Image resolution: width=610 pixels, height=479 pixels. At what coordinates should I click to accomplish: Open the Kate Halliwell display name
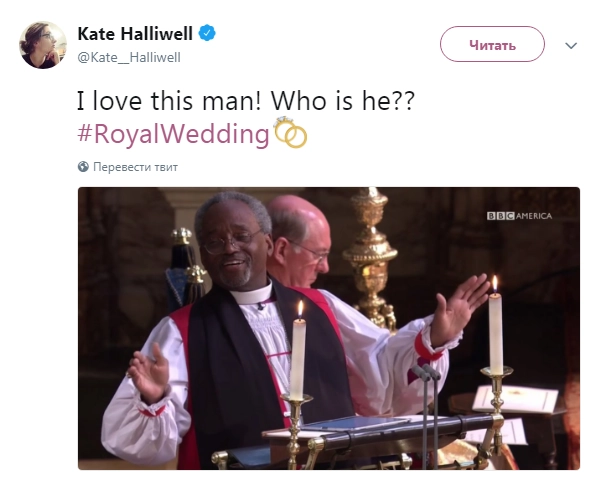point(134,35)
